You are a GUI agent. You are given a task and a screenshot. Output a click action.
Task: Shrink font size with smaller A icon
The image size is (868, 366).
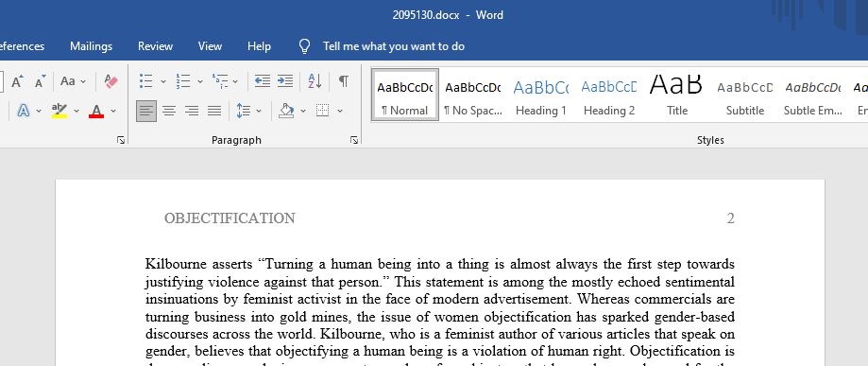pos(40,81)
